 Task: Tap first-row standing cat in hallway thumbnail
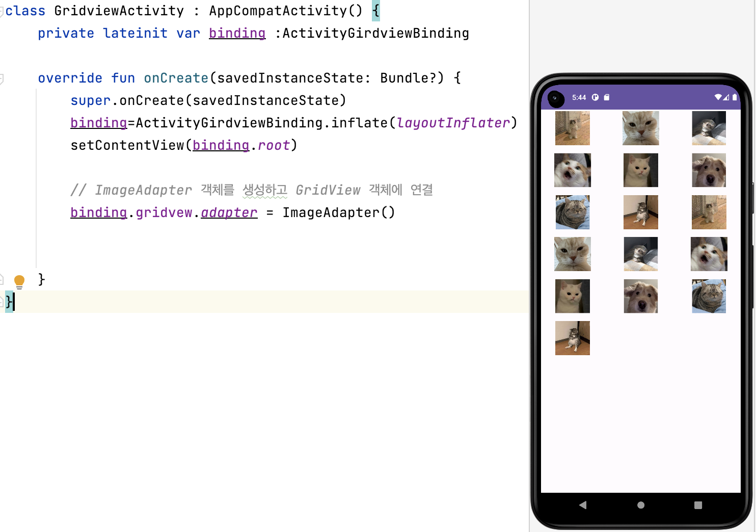point(573,128)
